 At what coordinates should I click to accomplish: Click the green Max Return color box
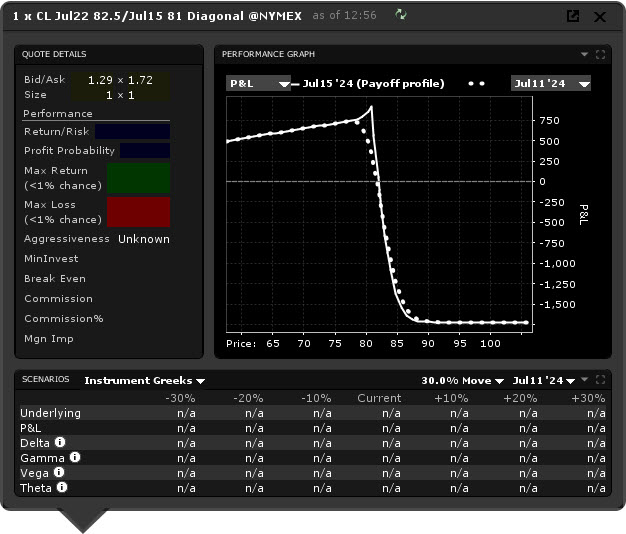coord(138,178)
